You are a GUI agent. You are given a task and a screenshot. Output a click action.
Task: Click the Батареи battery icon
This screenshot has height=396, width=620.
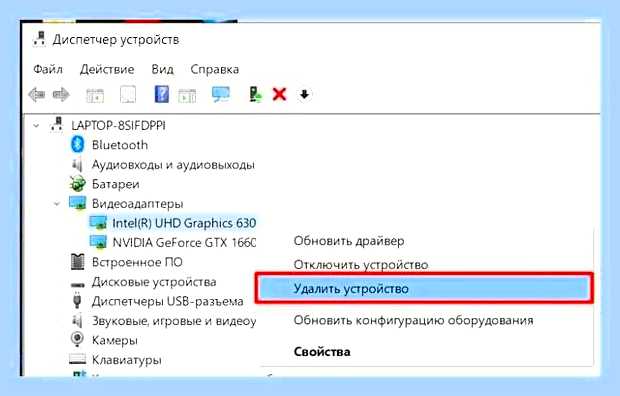pyautogui.click(x=78, y=184)
